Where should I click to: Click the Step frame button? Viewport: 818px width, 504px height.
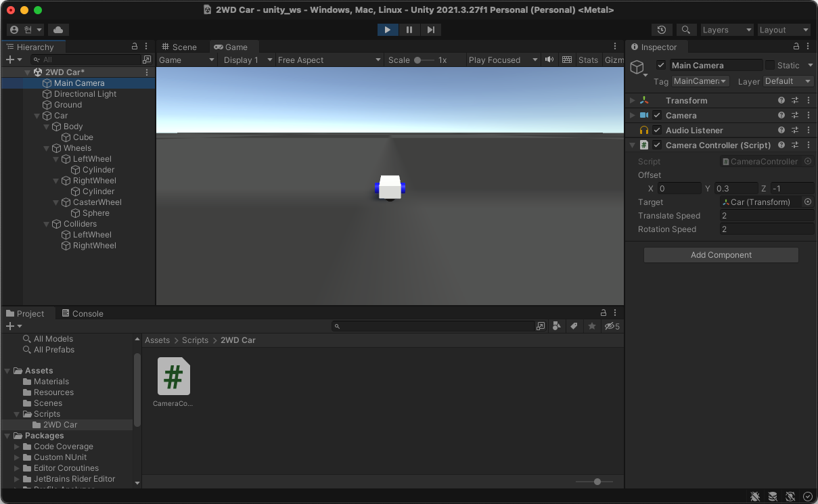430,30
